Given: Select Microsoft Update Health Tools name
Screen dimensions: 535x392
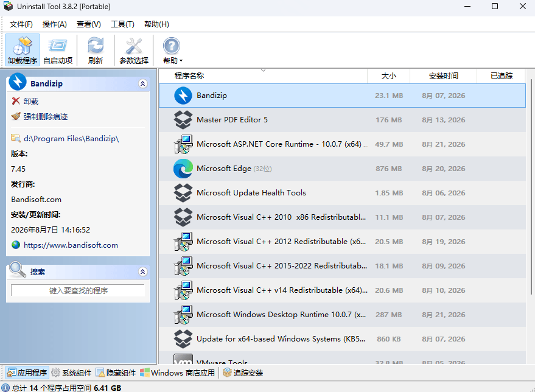Looking at the screenshot, I should click(x=251, y=193).
